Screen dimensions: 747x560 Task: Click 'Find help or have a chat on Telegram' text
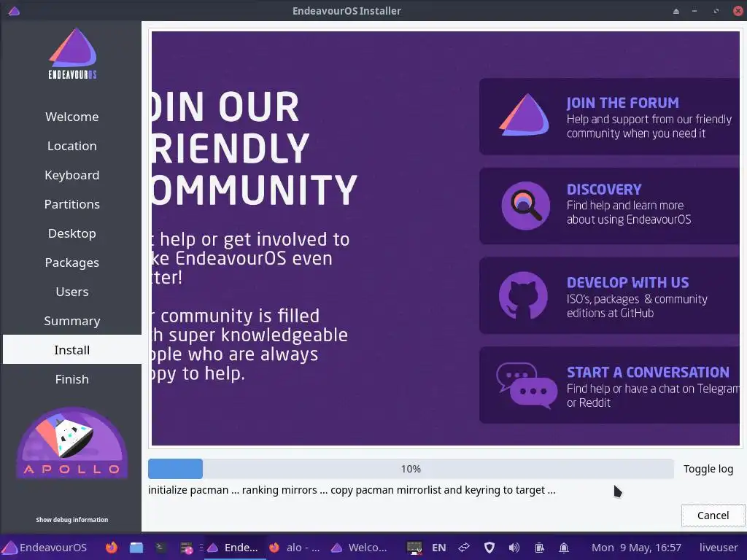pyautogui.click(x=653, y=389)
